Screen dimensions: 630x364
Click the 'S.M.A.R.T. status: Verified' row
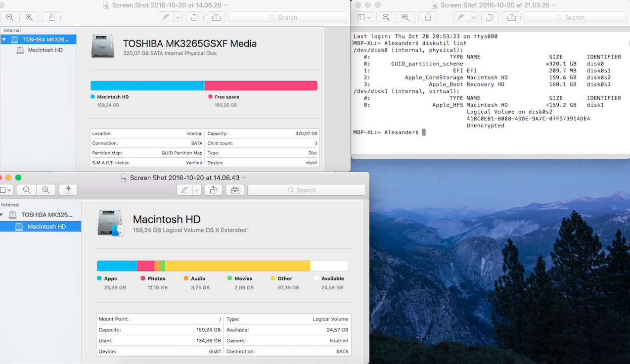coord(147,163)
